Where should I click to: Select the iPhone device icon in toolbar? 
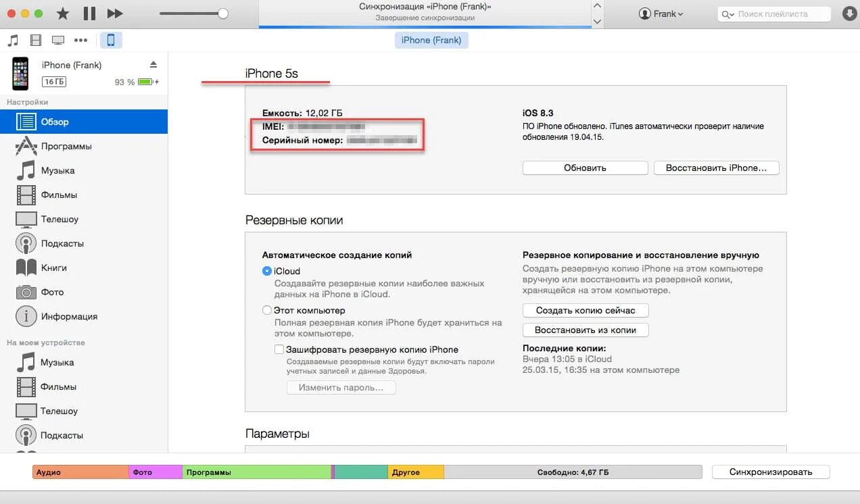coord(111,40)
